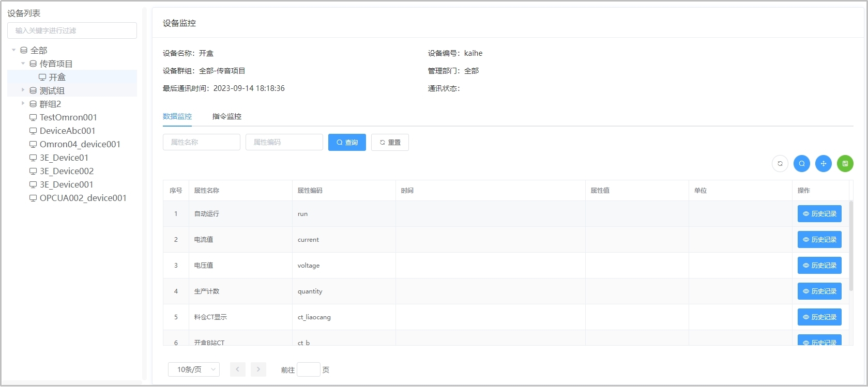The height and width of the screenshot is (387, 868).
Task: Click the 属性名称 filter input field
Action: [x=201, y=142]
